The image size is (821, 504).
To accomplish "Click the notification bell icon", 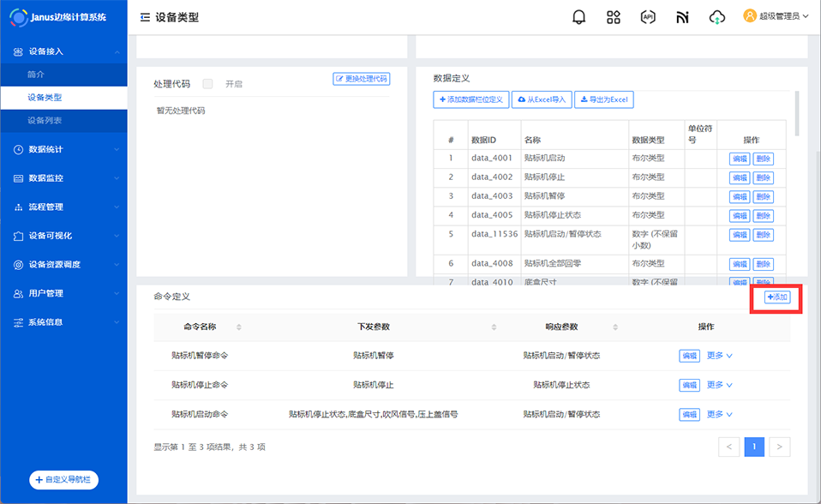I will [579, 17].
